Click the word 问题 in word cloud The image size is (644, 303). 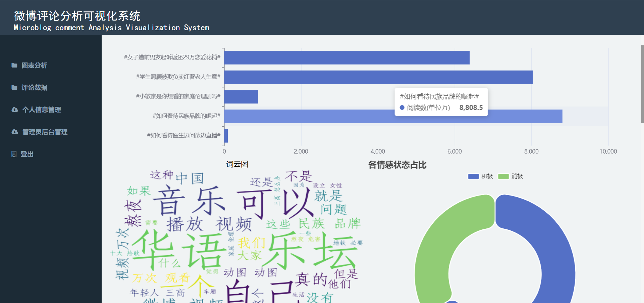[333, 209]
